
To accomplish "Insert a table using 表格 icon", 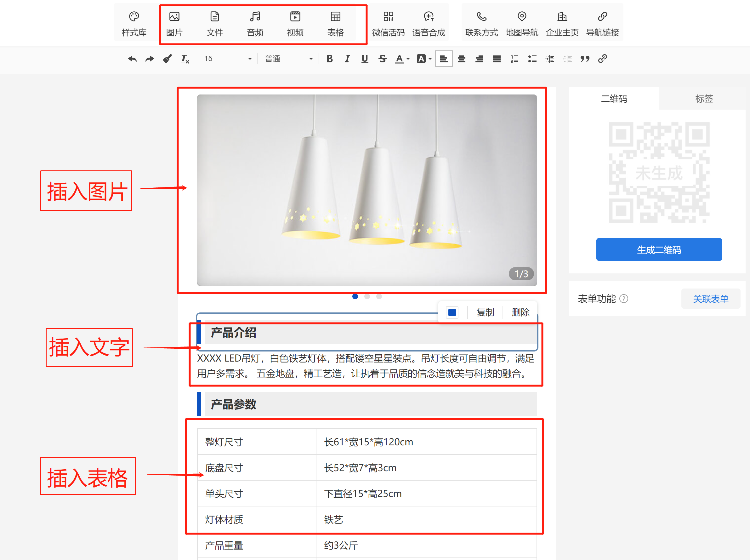I will point(335,23).
